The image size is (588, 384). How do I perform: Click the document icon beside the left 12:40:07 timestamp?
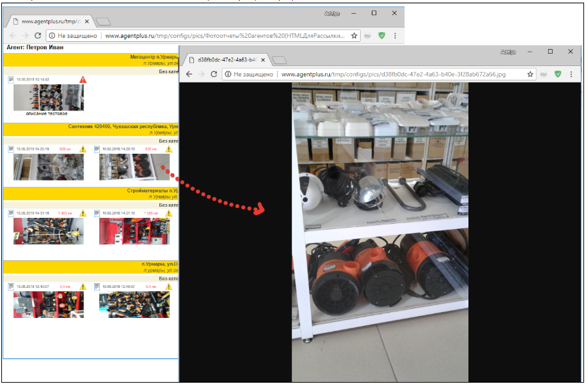pyautogui.click(x=11, y=287)
